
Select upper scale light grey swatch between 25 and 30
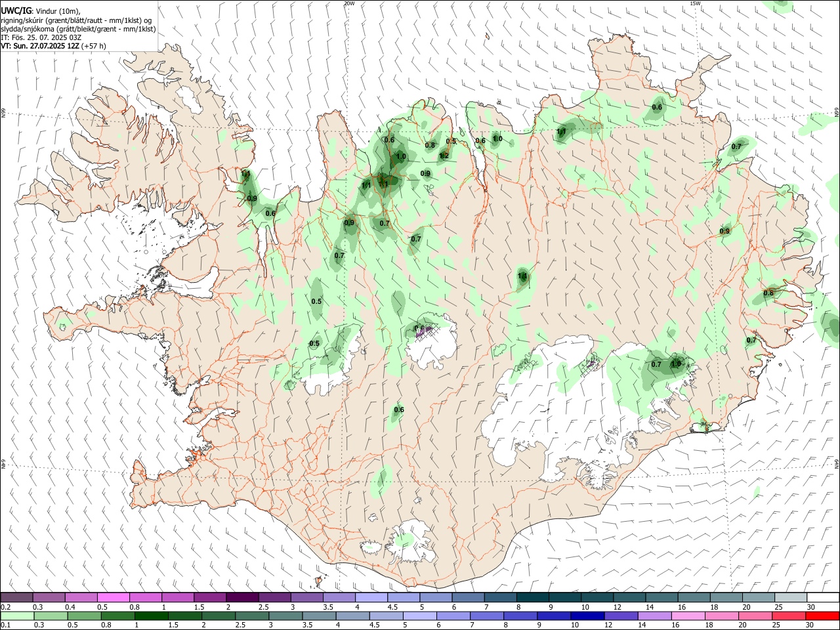click(791, 597)
